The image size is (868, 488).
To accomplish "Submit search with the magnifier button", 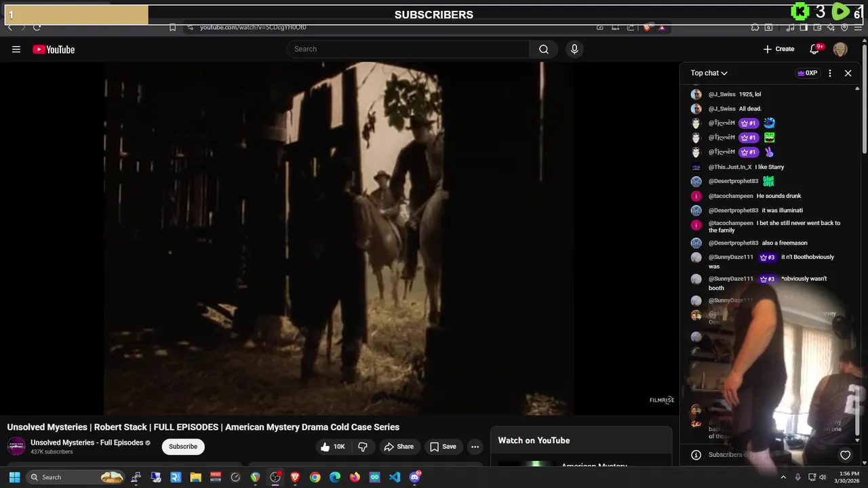I will (544, 49).
